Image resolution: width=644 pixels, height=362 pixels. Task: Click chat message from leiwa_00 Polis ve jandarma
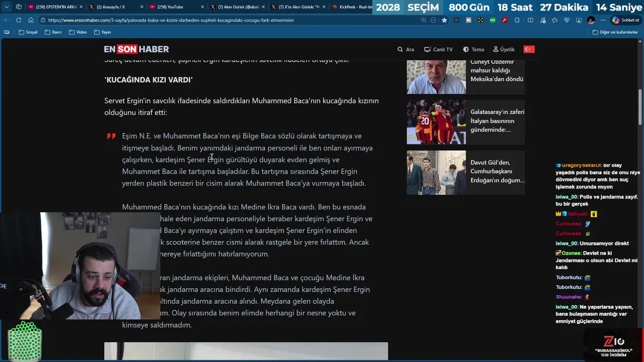[597, 200]
